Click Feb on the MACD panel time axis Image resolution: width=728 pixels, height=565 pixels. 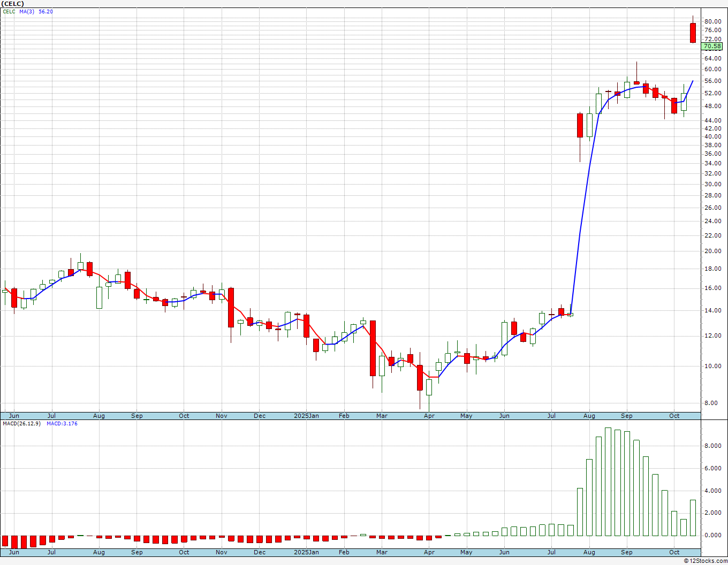coord(344,552)
